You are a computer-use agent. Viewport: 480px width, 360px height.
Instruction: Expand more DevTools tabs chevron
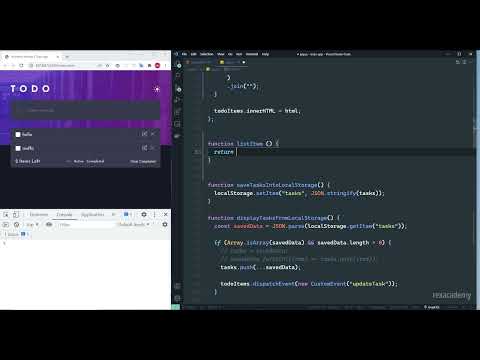pos(113,215)
